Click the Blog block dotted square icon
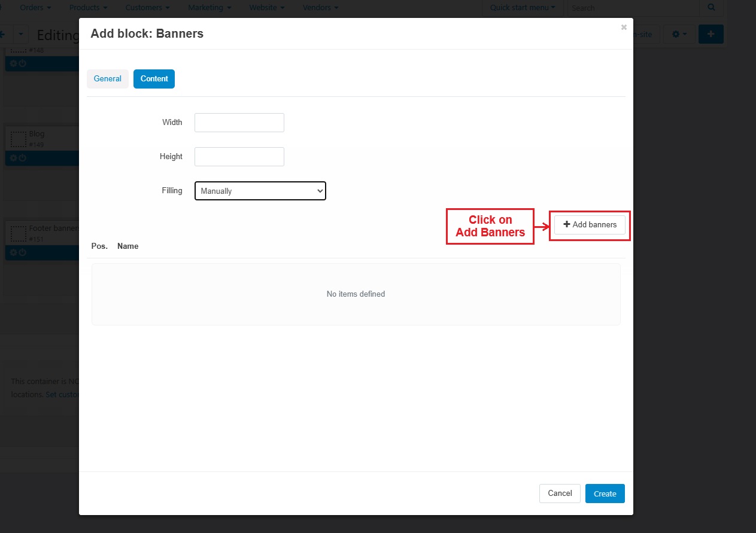The width and height of the screenshot is (756, 533). 19,139
